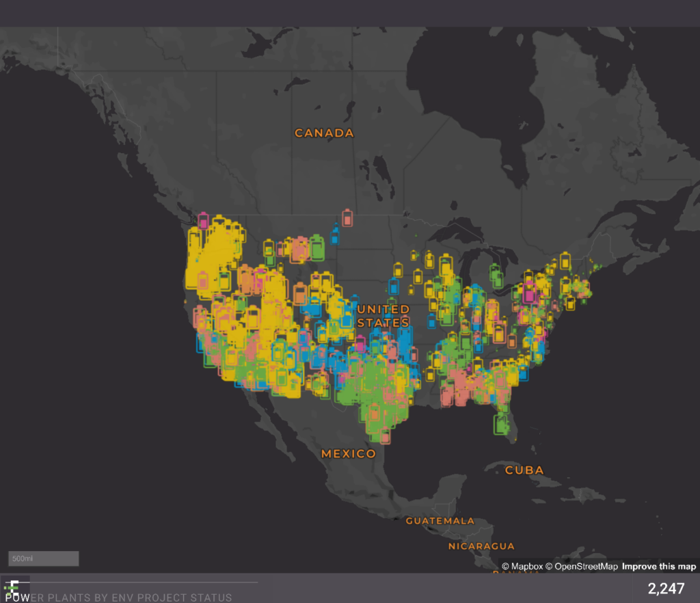This screenshot has height=603, width=700.
Task: Open the legend icon in bottom-left corner
Action: click(12, 586)
